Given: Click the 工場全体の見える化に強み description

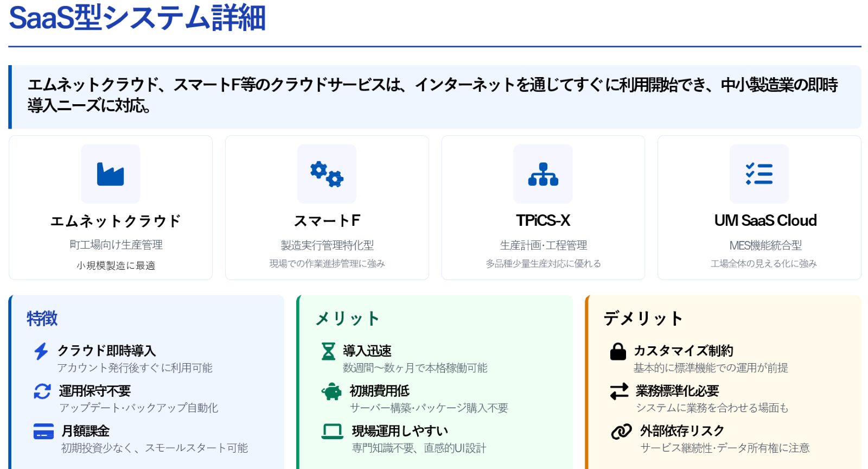Looking at the screenshot, I should tap(764, 263).
